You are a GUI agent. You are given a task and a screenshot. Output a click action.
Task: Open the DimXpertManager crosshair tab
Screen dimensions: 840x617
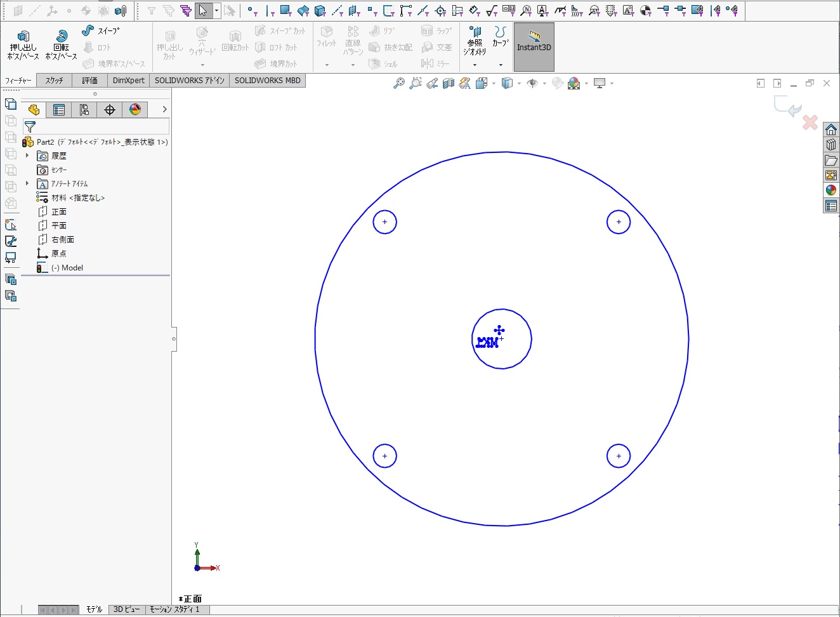tap(110, 110)
